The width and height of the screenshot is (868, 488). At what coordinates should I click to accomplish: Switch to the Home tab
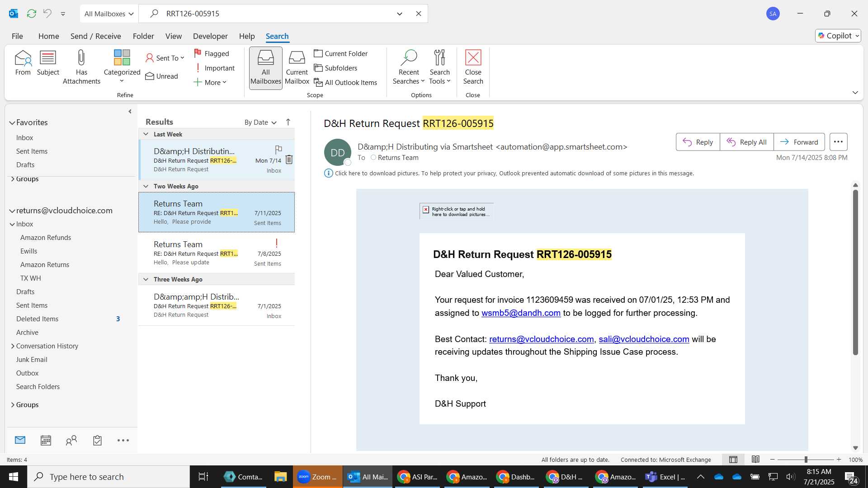(48, 36)
